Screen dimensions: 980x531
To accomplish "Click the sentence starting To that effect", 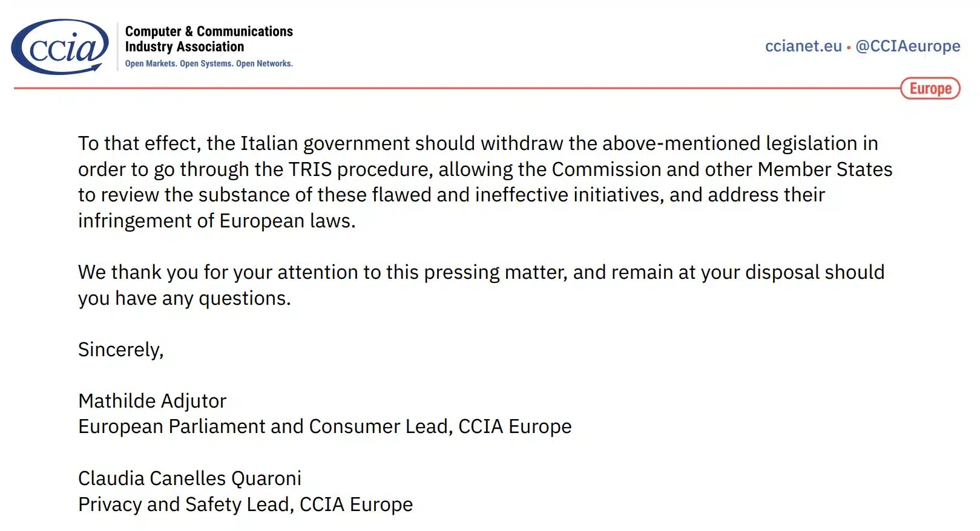I will point(485,182).
